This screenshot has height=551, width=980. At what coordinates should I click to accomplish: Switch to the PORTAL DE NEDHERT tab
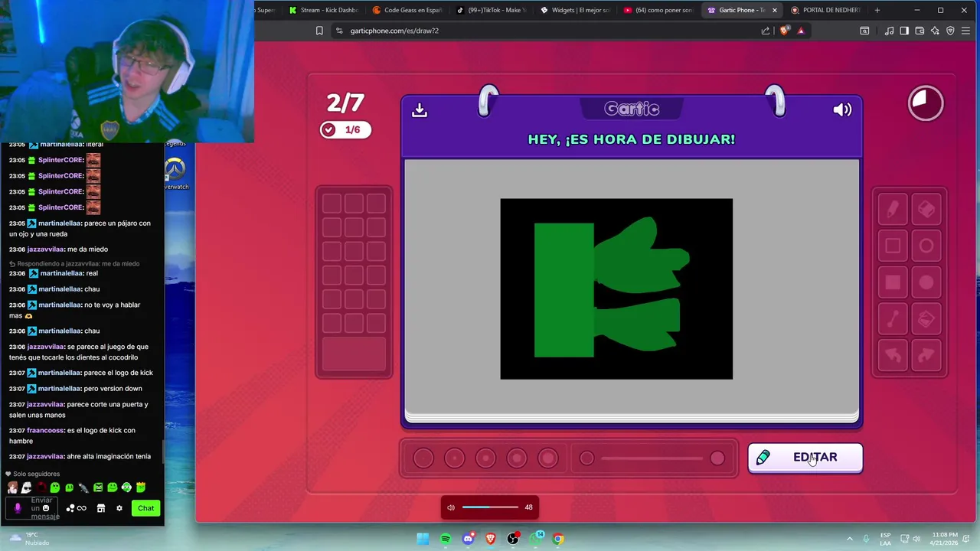[825, 10]
